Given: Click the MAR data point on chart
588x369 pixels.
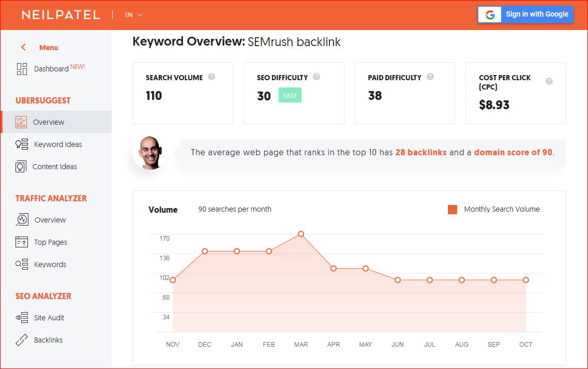Looking at the screenshot, I should [x=301, y=234].
